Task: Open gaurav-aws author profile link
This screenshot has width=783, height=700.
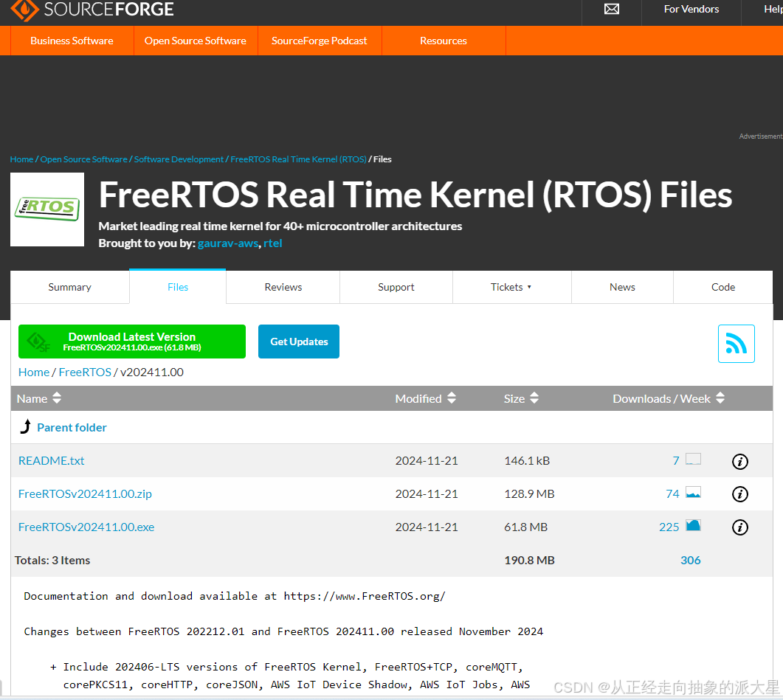Action: (x=228, y=243)
